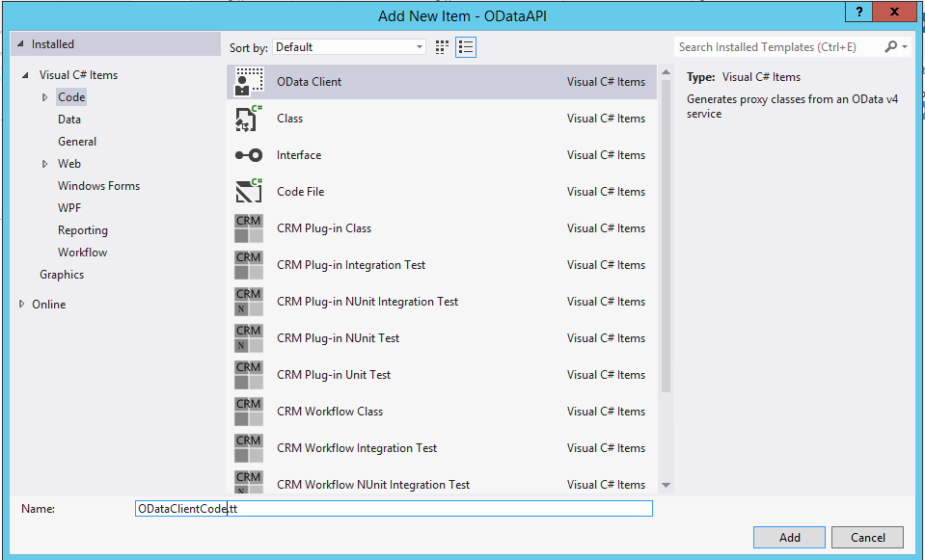
Task: Click the Cancel button
Action: point(867,538)
